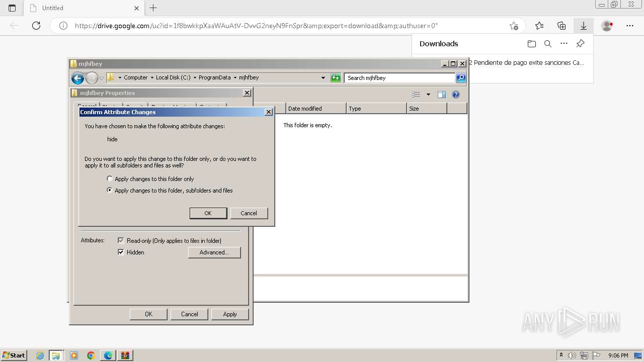Viewport: 644px width, 362px height.
Task: Open the address bar history dropdown
Action: (323, 78)
